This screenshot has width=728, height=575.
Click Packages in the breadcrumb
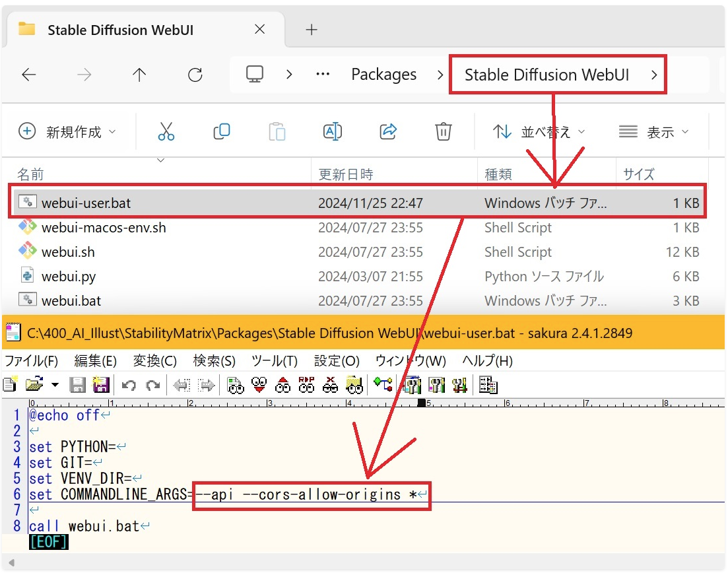point(383,75)
